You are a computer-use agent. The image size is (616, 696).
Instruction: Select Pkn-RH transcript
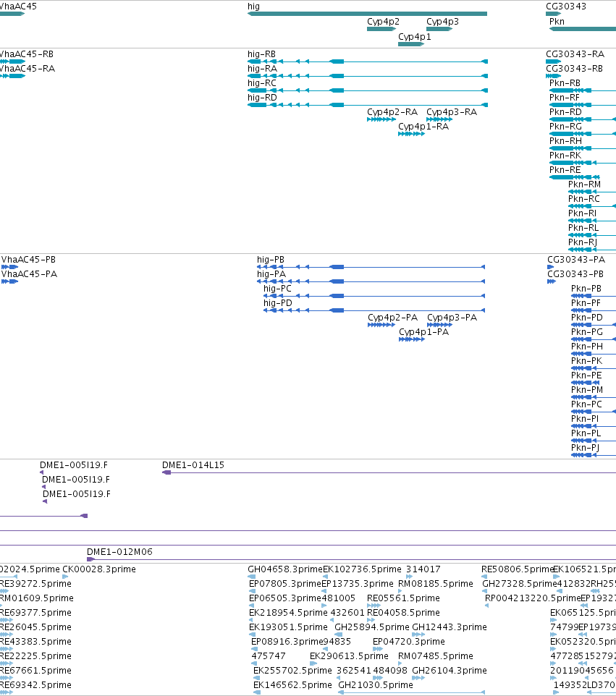click(x=583, y=148)
